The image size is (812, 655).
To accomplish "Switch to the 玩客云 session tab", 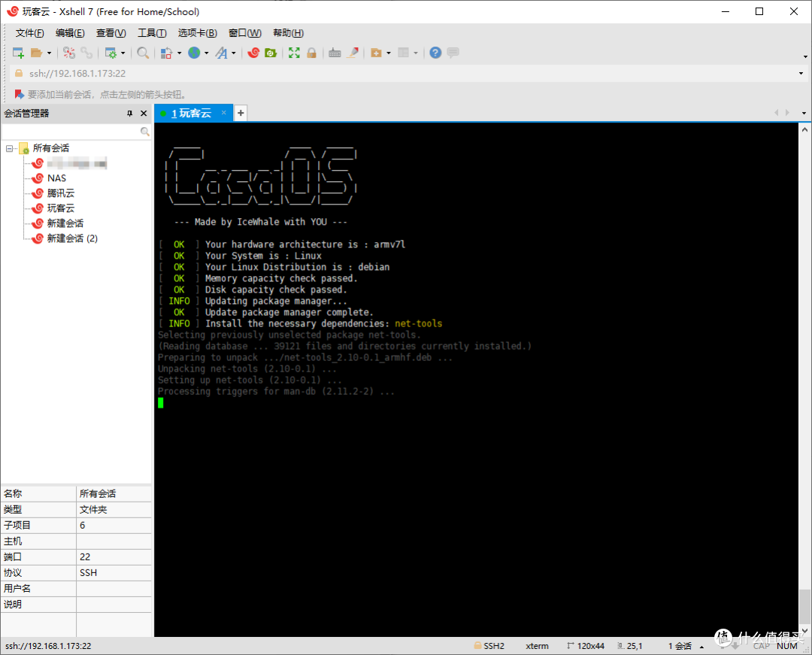I will click(193, 113).
